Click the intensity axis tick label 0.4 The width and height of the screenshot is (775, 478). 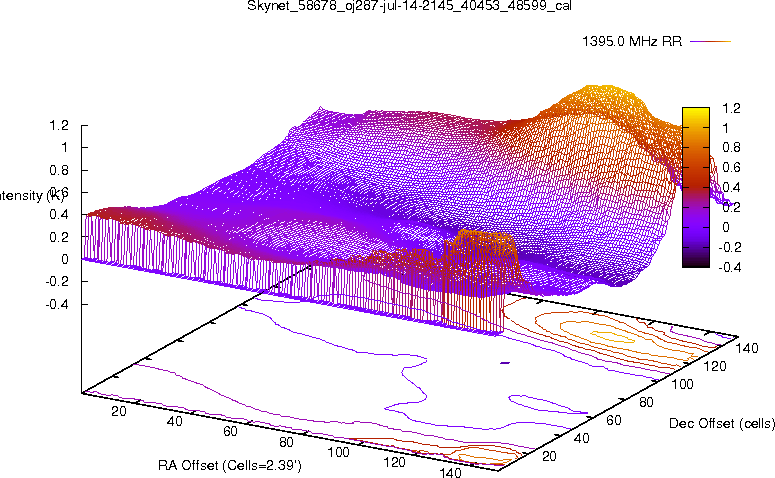pyautogui.click(x=59, y=215)
